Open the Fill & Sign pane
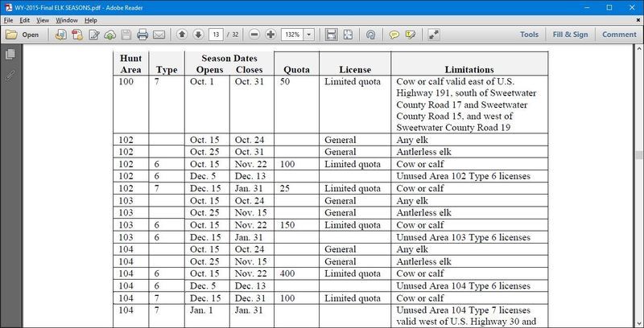 pyautogui.click(x=570, y=35)
